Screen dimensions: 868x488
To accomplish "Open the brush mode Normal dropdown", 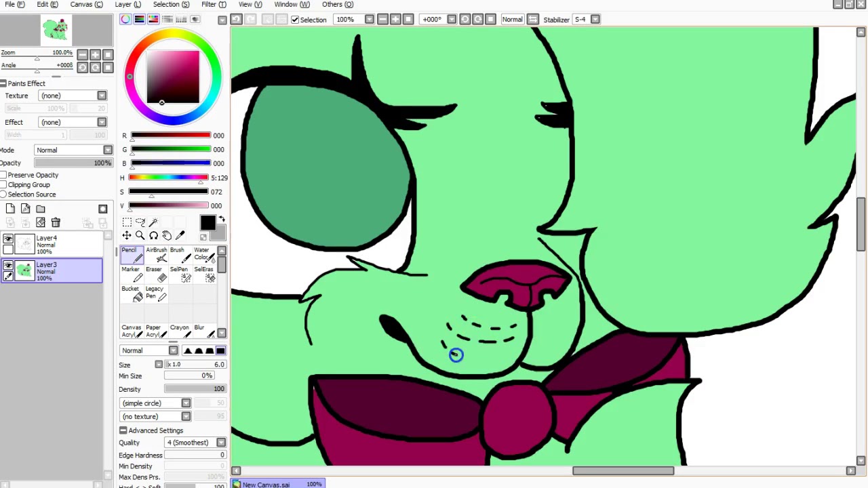I will point(173,350).
